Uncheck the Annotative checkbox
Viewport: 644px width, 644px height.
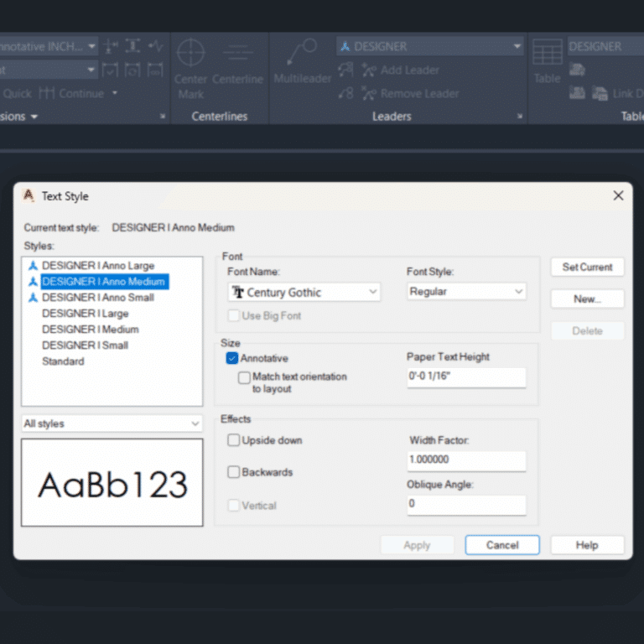232,358
